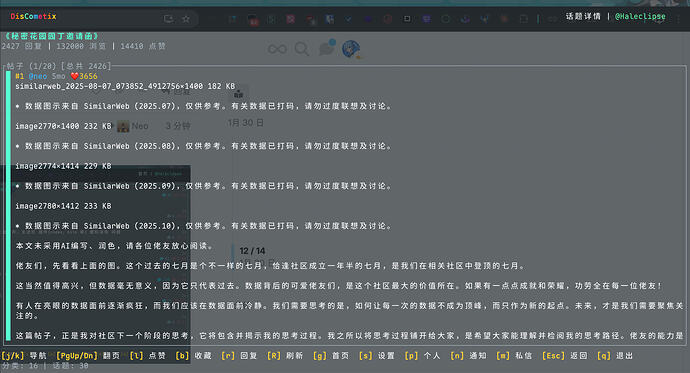Click the similarweb_2025-08-07 image filename line
This screenshot has width=690, height=373.
click(125, 86)
